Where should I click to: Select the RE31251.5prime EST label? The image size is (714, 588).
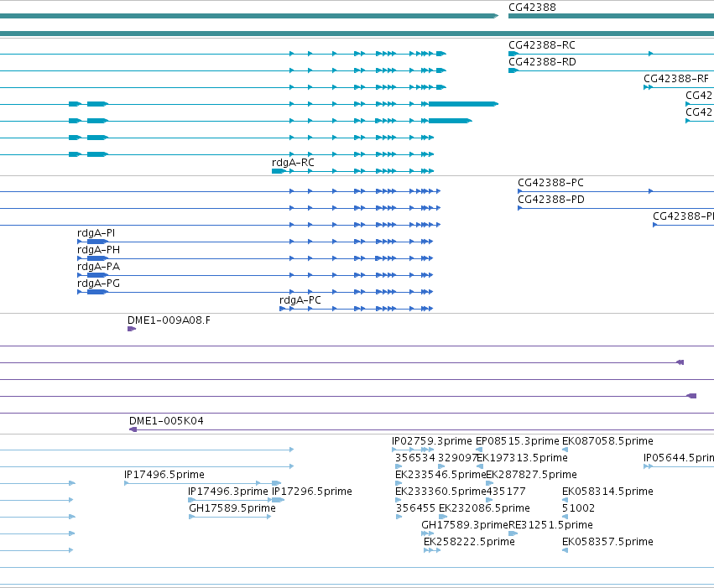550,525
